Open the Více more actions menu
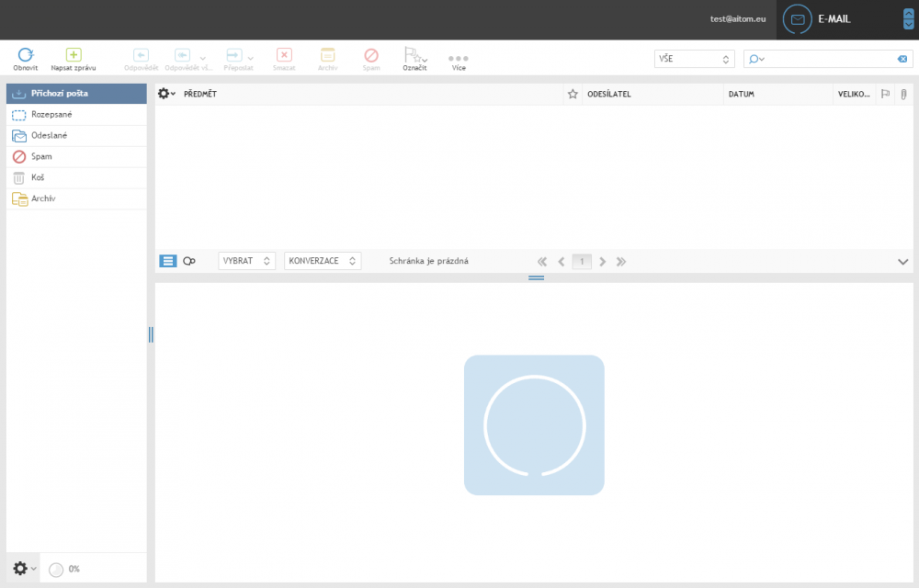The height and width of the screenshot is (588, 919). 459,58
